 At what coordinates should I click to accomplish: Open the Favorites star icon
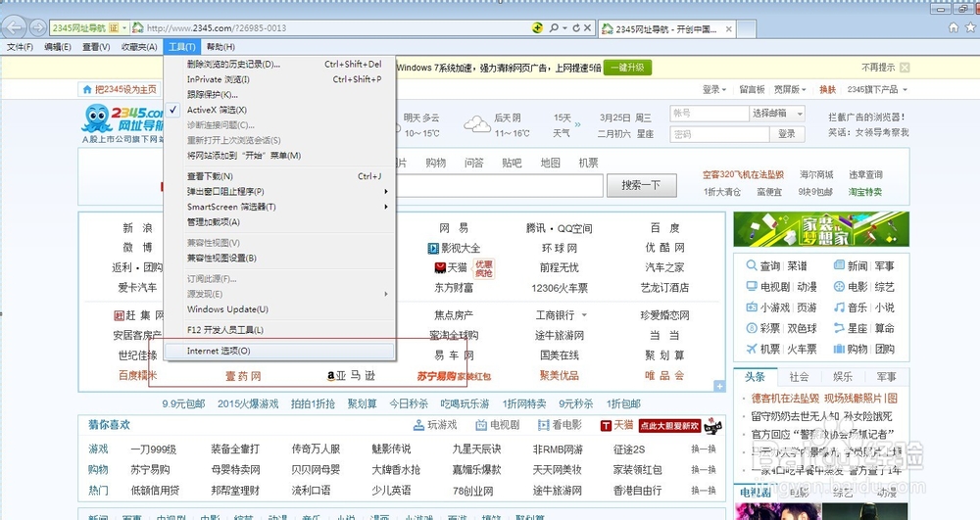pos(970,27)
